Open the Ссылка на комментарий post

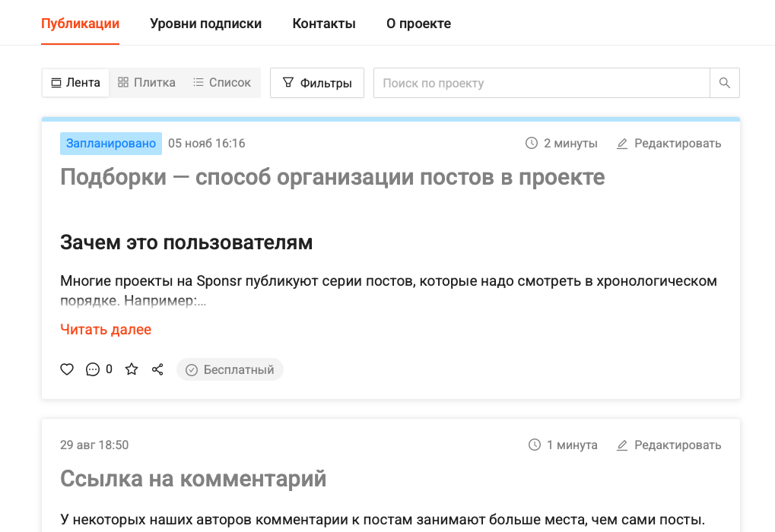click(x=193, y=479)
